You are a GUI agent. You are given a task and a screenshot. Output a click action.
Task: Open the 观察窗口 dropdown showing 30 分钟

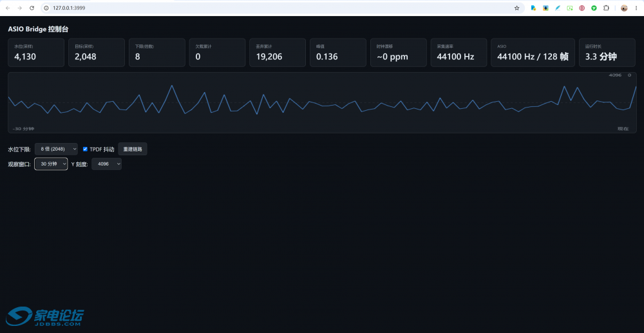click(51, 164)
